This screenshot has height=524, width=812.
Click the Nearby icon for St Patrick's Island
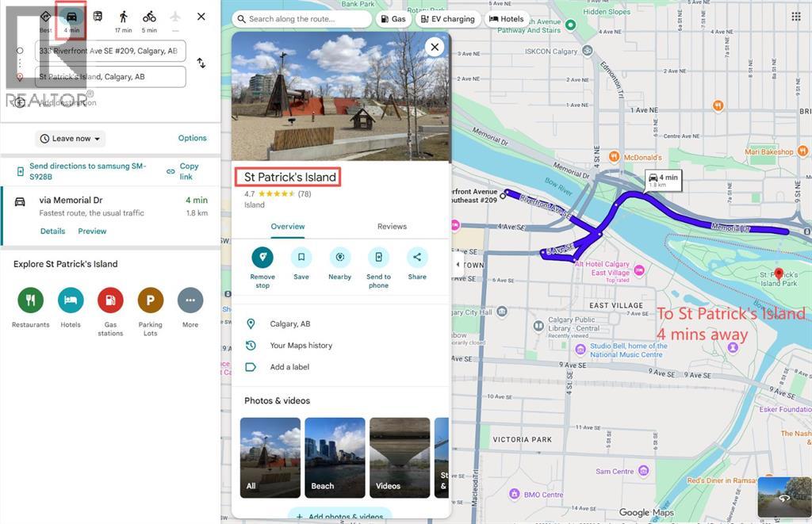pos(339,258)
